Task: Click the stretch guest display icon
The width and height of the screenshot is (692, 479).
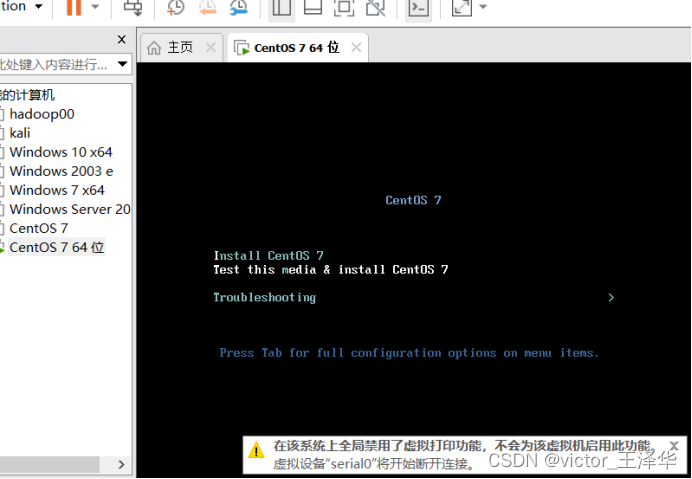Action: tap(462, 7)
